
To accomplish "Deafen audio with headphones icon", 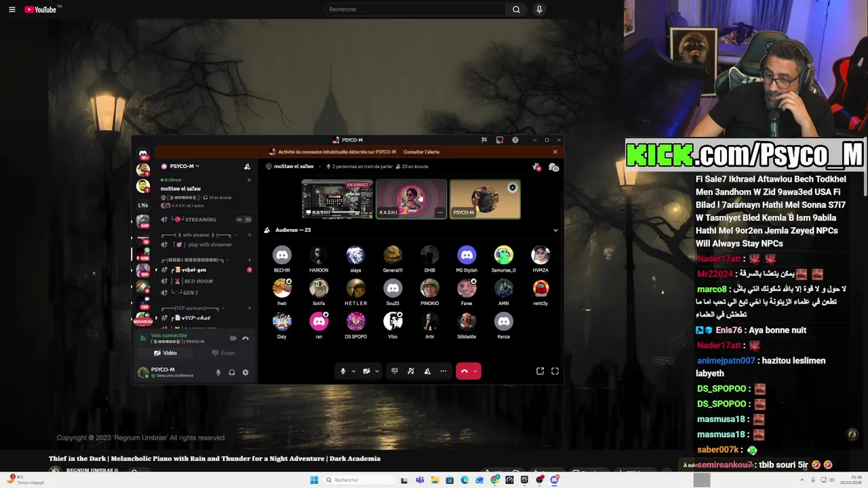I will pyautogui.click(x=232, y=372).
